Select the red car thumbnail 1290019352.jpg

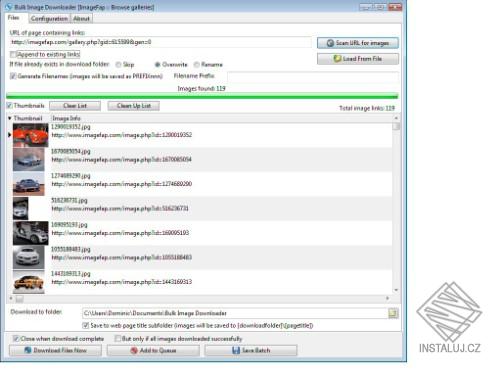pos(30,135)
